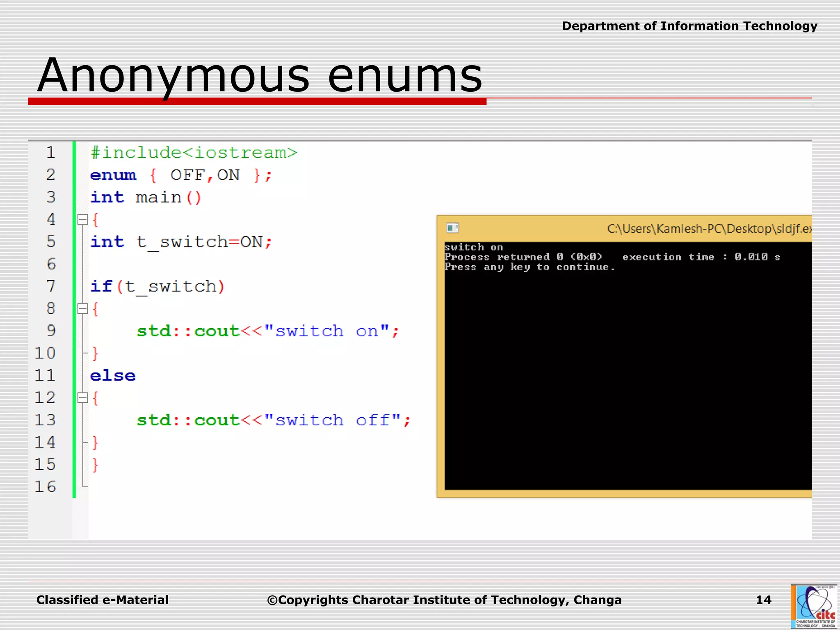Click the 'Anonymous enums' slide title
840x630 pixels.
coord(260,75)
